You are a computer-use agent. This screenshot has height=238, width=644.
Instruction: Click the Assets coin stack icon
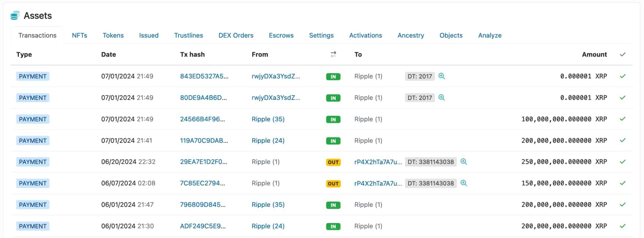15,15
